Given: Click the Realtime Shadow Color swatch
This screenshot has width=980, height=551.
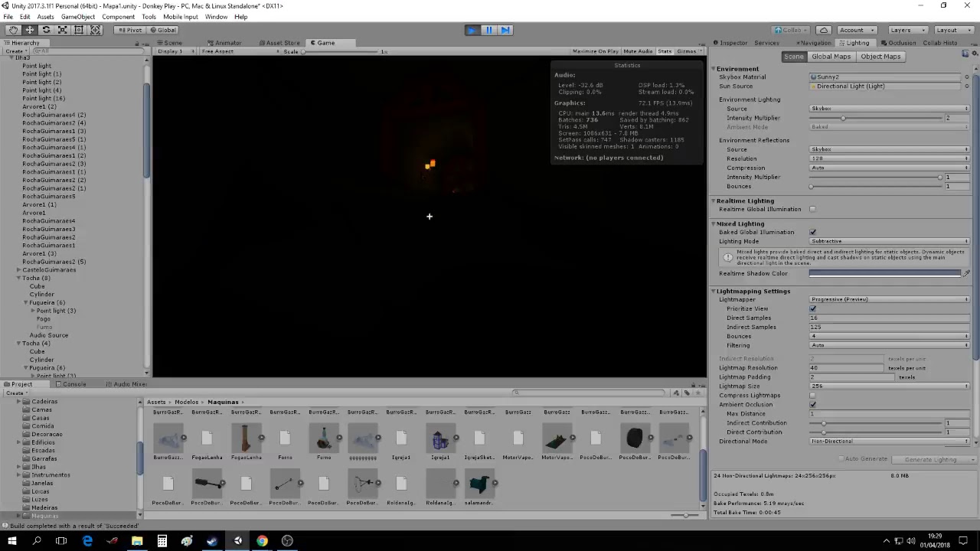Looking at the screenshot, I should coord(884,273).
